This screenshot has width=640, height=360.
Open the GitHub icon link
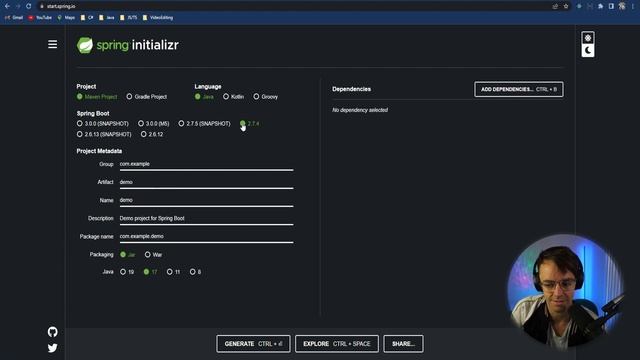click(x=53, y=332)
